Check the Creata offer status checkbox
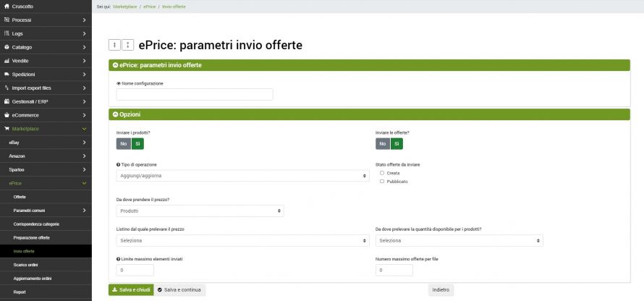Screen dimensions: 644x301 [x=381, y=173]
